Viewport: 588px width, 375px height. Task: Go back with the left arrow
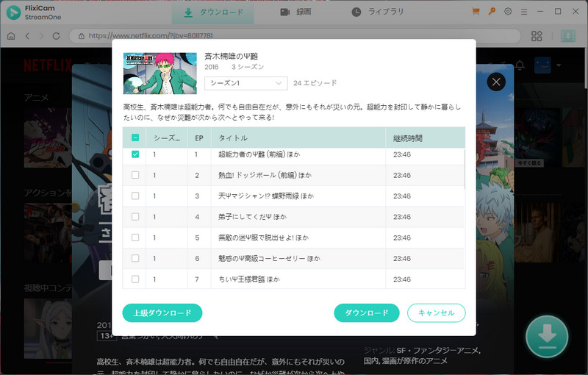[27, 36]
